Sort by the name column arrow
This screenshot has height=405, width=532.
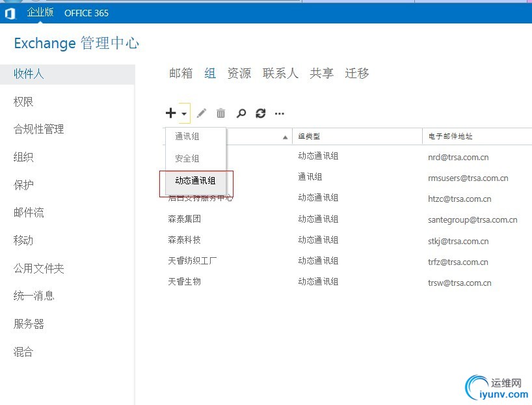coord(286,137)
